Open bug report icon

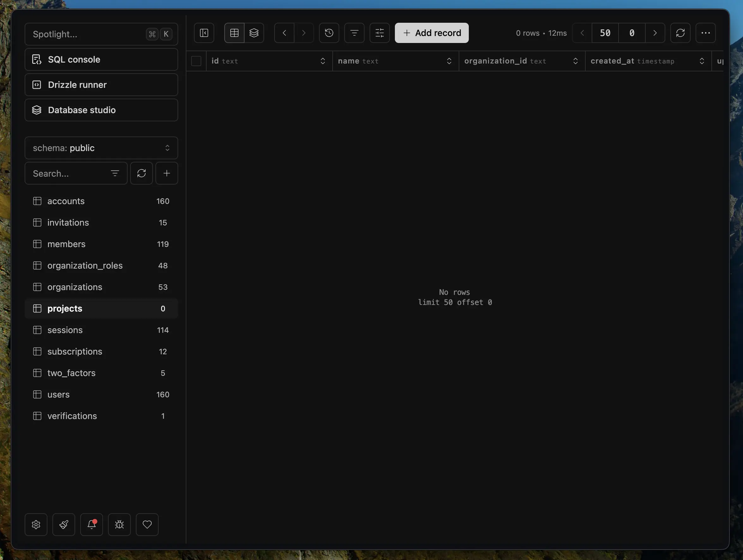(119, 524)
